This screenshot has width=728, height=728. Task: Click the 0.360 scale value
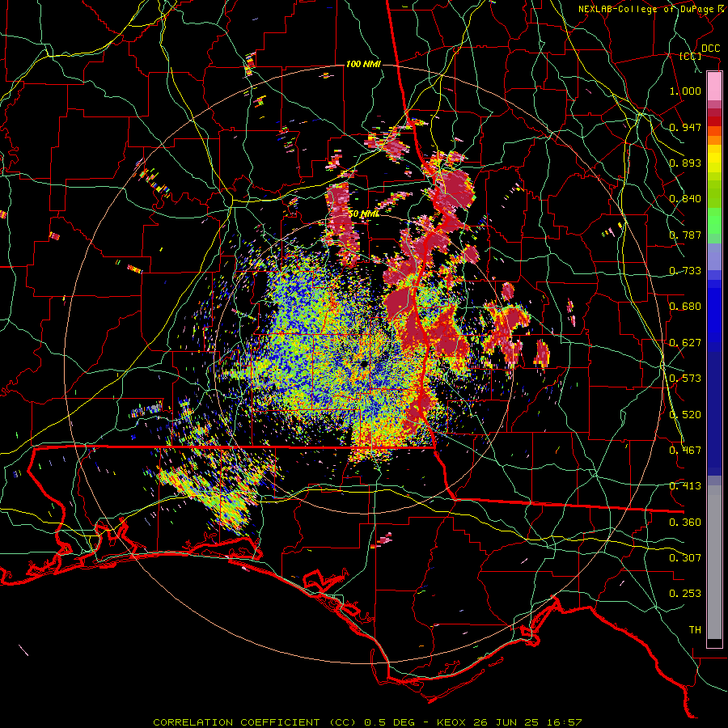[x=685, y=523]
